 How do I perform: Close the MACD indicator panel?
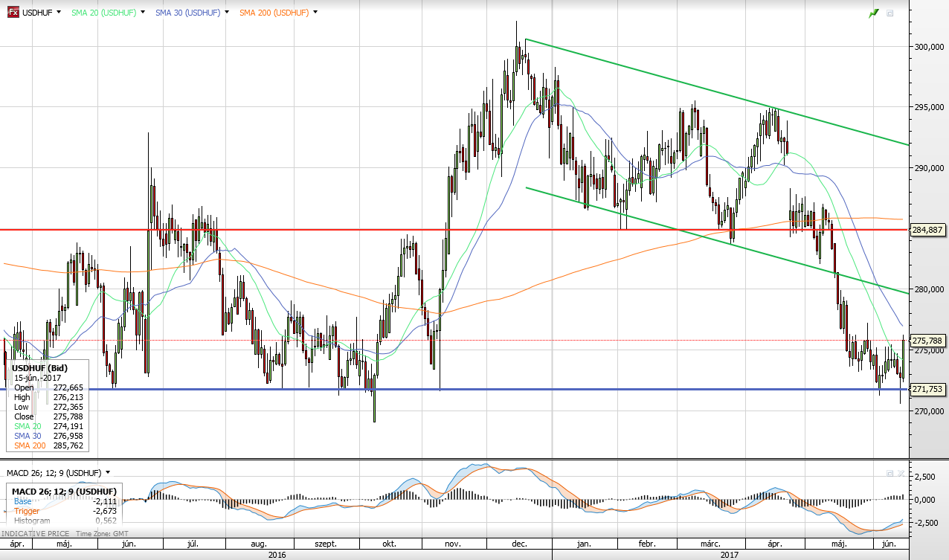coord(901,473)
